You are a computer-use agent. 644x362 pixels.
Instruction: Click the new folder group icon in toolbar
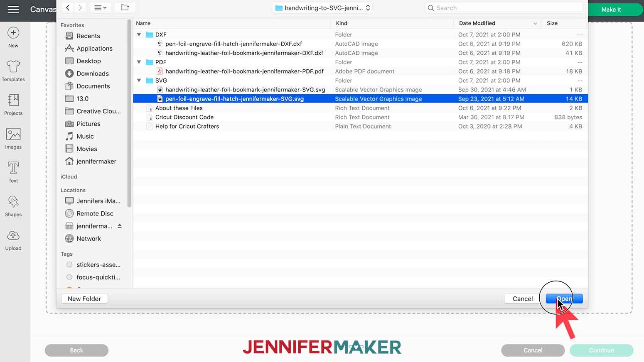coord(125,7)
